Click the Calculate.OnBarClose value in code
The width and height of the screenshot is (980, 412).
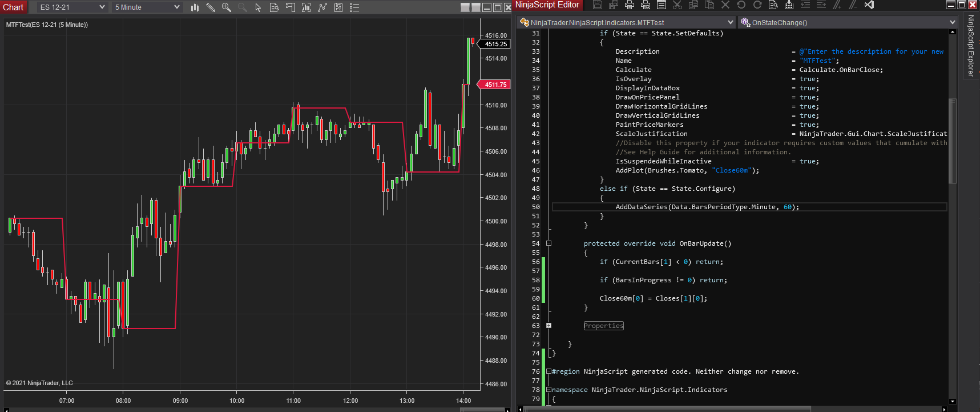tap(841, 70)
